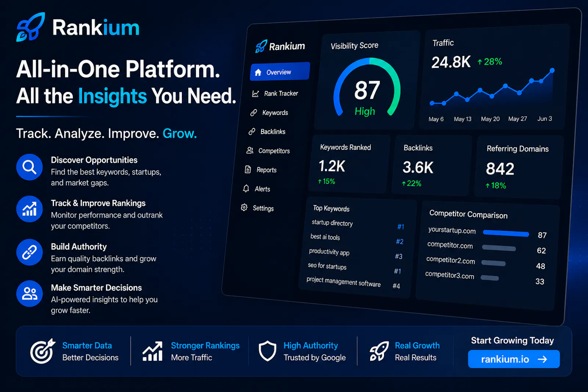Click the shield icon beside High Authority
The height and width of the screenshot is (392, 588).
coord(267,351)
